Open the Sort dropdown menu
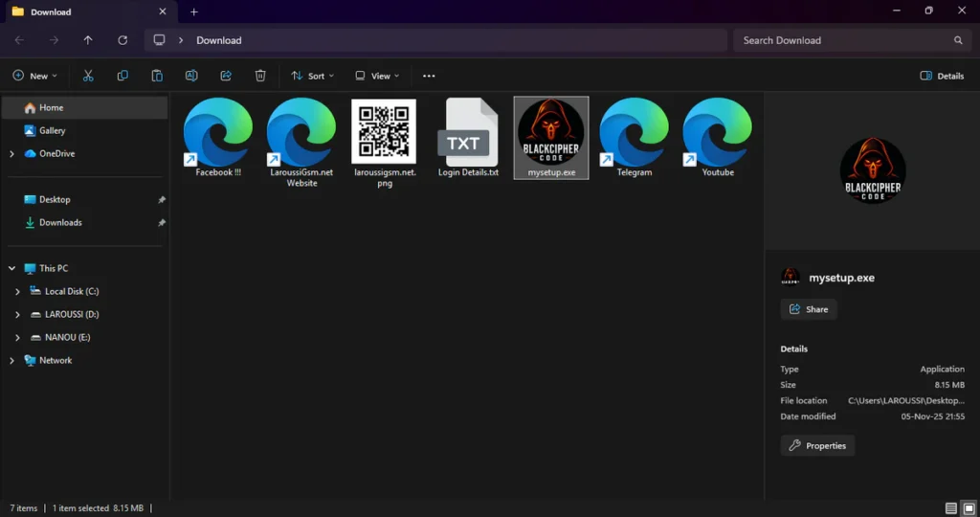Image resolution: width=980 pixels, height=517 pixels. coord(312,76)
